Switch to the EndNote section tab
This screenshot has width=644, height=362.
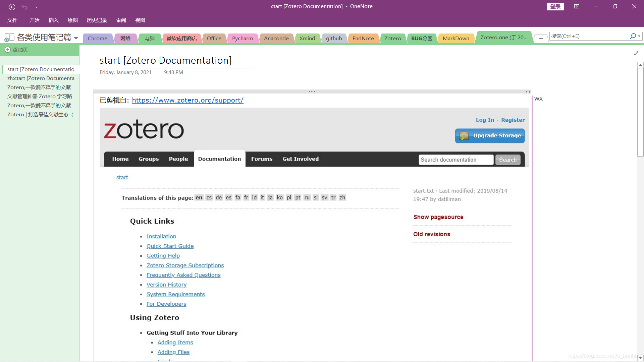pos(363,38)
